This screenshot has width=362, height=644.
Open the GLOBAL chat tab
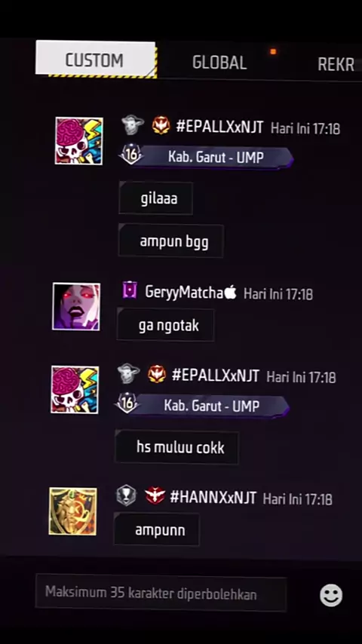[x=219, y=63]
